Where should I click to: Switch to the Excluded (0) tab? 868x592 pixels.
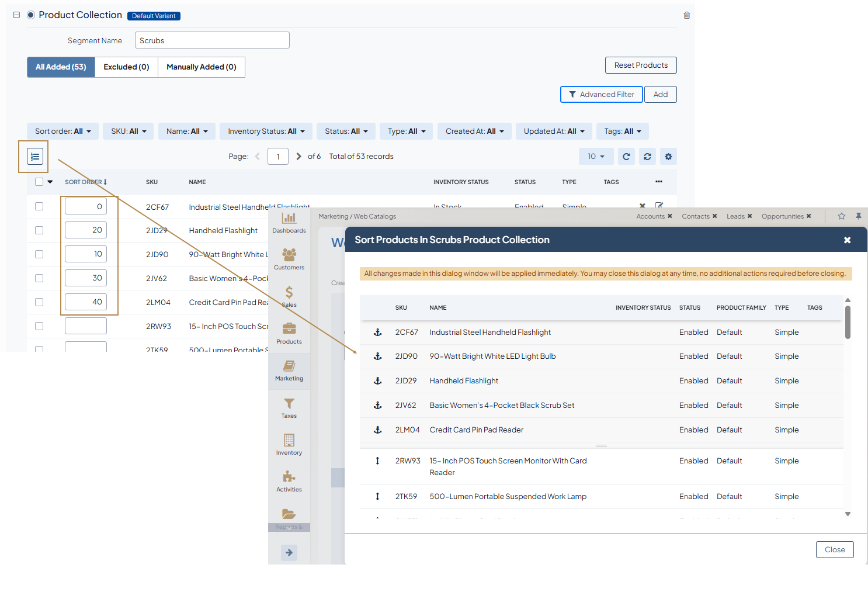(126, 67)
